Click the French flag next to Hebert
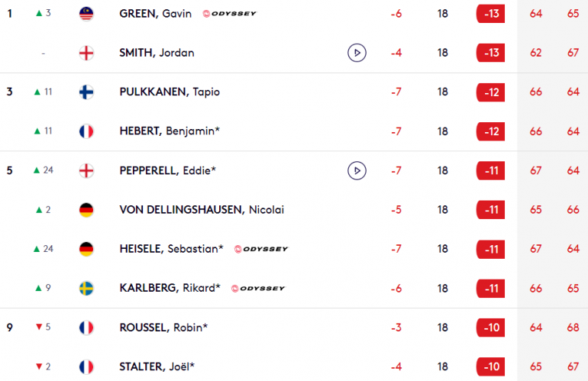The image size is (588, 381). [x=86, y=131]
